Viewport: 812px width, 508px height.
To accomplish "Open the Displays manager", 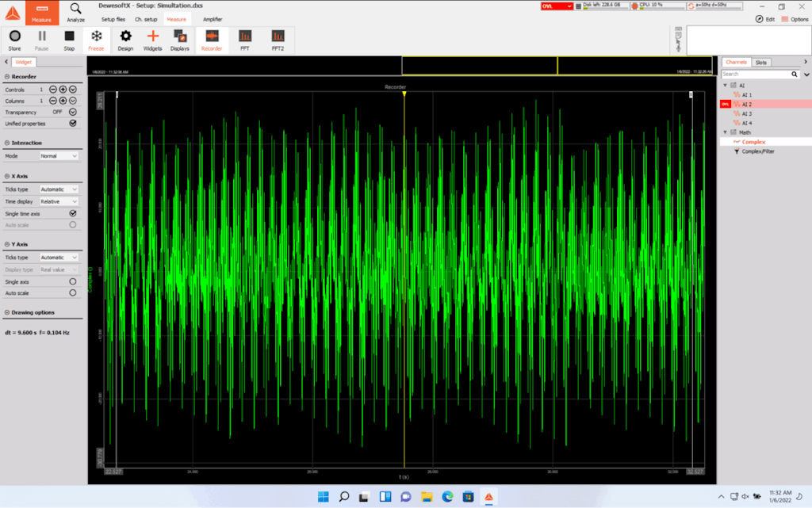I will [180, 40].
